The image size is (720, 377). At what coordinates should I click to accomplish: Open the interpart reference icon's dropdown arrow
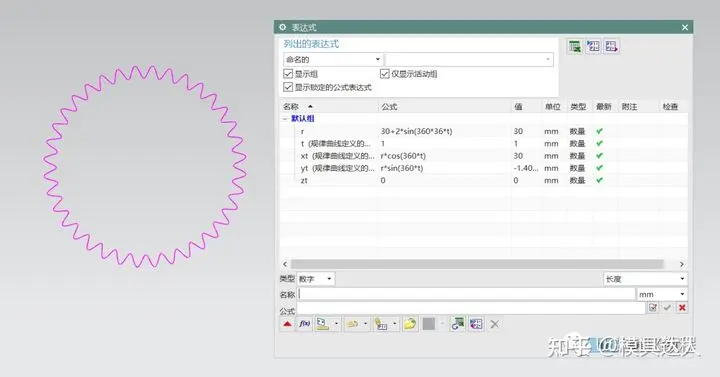(394, 324)
